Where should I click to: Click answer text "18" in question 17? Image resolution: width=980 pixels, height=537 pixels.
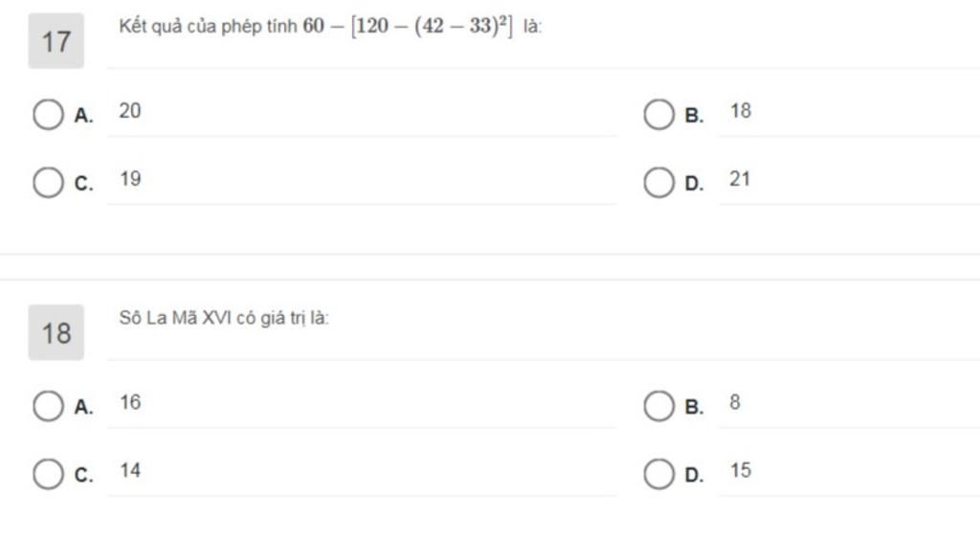[x=741, y=111]
